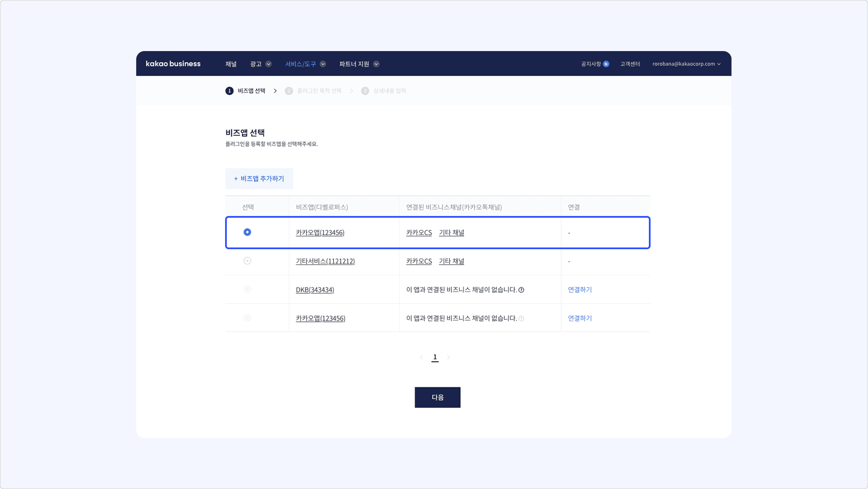
Task: Select the 카카오앱(123456) radio button in first row
Action: [247, 232]
